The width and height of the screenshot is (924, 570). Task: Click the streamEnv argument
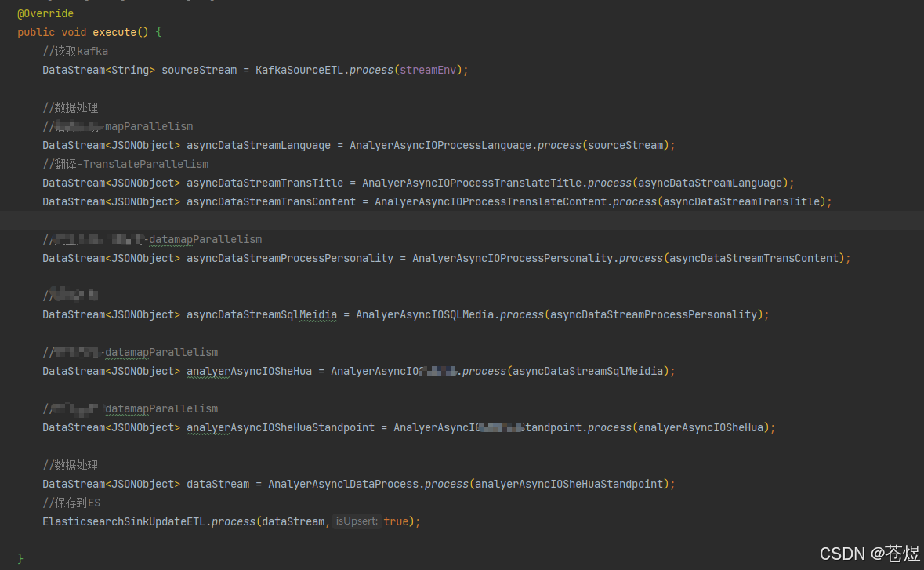click(x=428, y=70)
